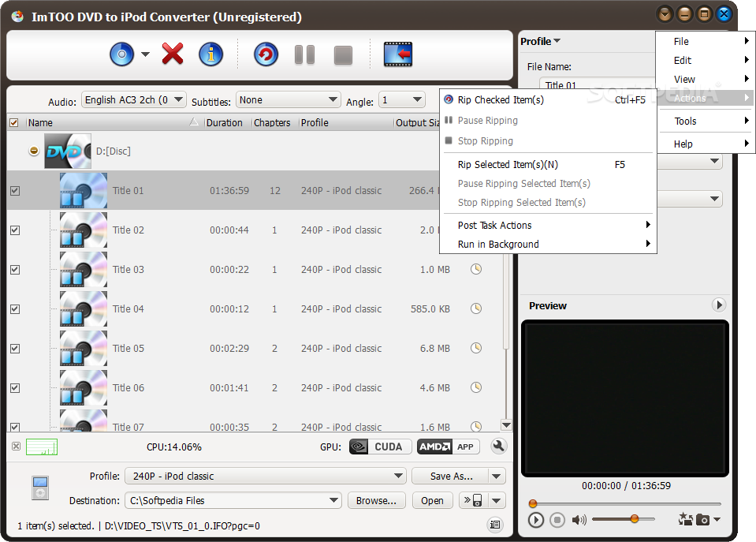Open the blue info properties icon
Image resolution: width=756 pixels, height=542 pixels.
pos(211,54)
